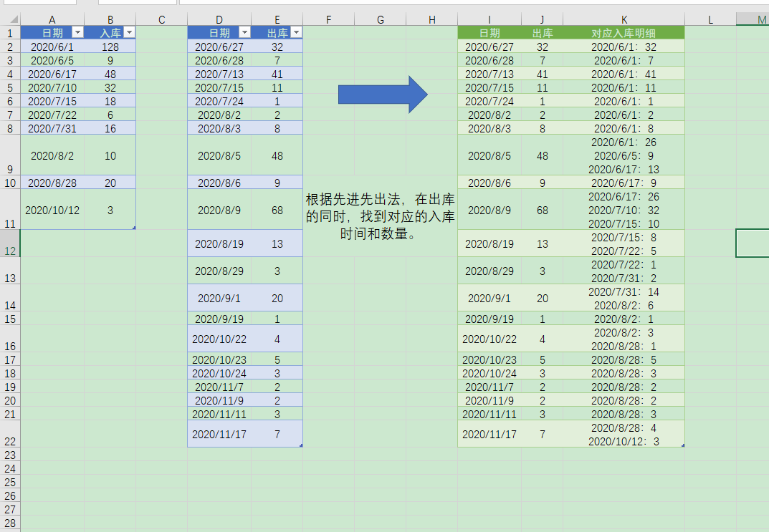Select the green 日期 header cell in column I
The image size is (769, 532).
point(489,32)
